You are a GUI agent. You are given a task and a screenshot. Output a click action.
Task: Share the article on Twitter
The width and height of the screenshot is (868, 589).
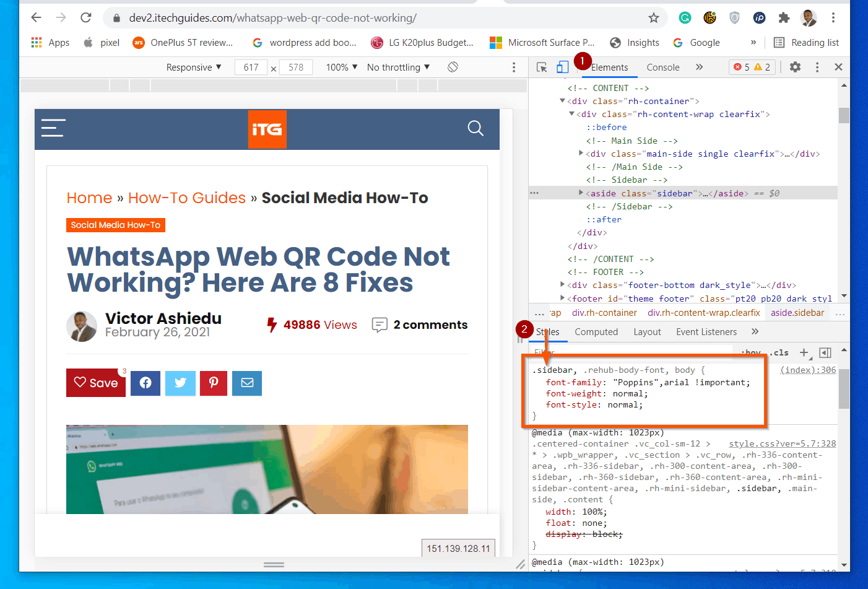click(x=181, y=383)
